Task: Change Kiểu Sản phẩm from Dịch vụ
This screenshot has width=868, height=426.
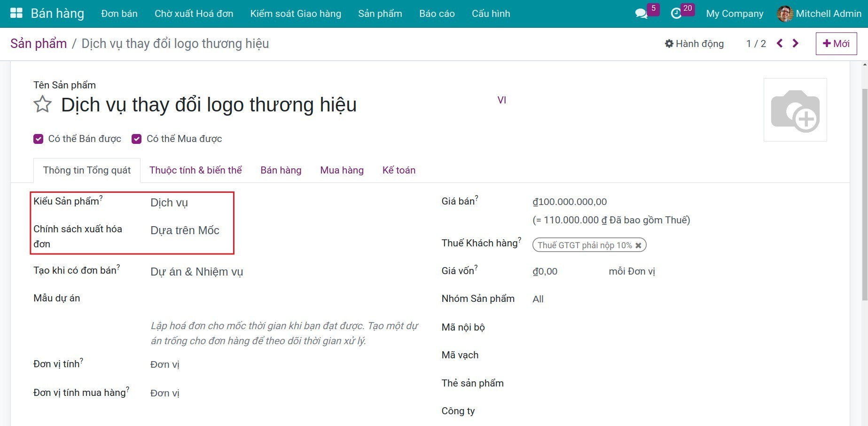Action: pos(169,203)
